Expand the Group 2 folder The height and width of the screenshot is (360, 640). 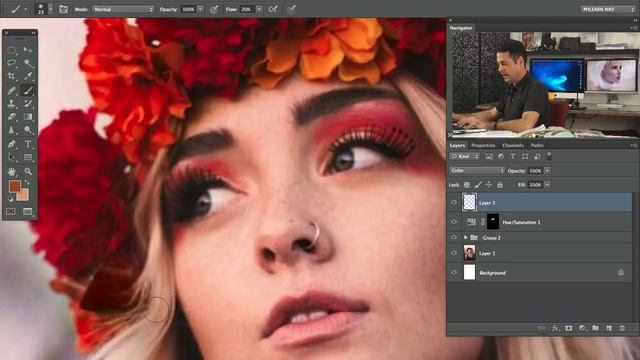coord(465,237)
